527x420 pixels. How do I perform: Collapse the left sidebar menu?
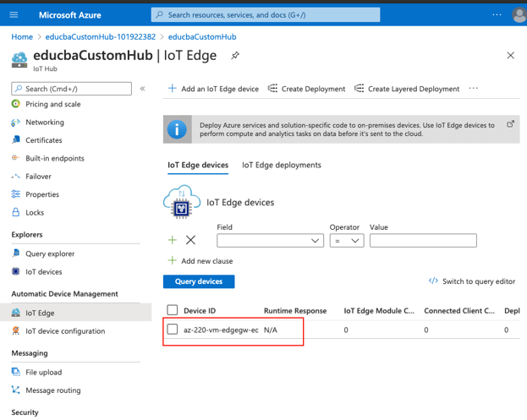[x=142, y=89]
